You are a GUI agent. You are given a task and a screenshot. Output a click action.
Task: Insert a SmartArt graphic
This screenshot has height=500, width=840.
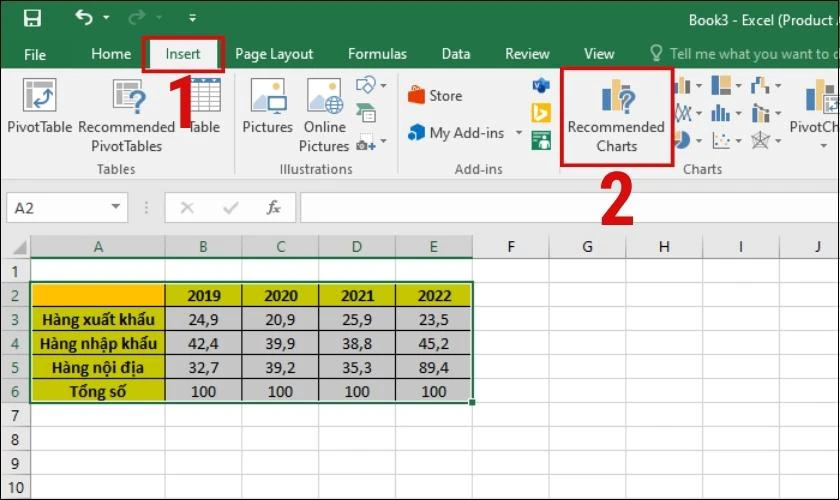click(366, 113)
